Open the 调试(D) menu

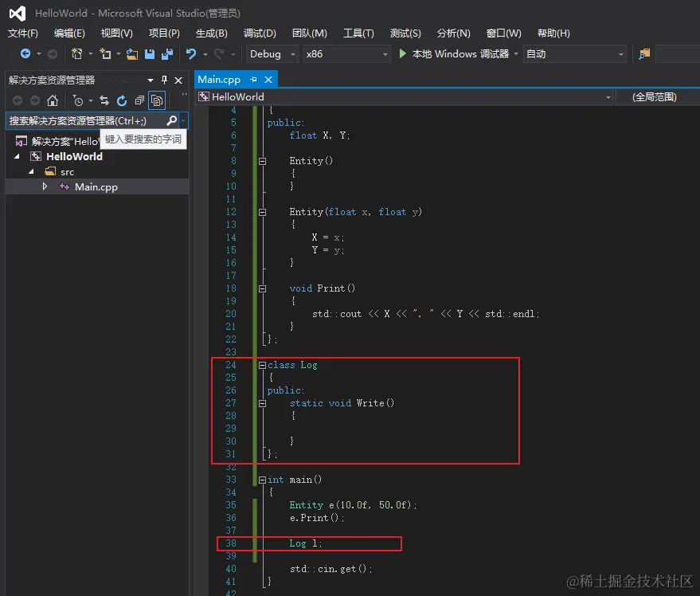260,33
